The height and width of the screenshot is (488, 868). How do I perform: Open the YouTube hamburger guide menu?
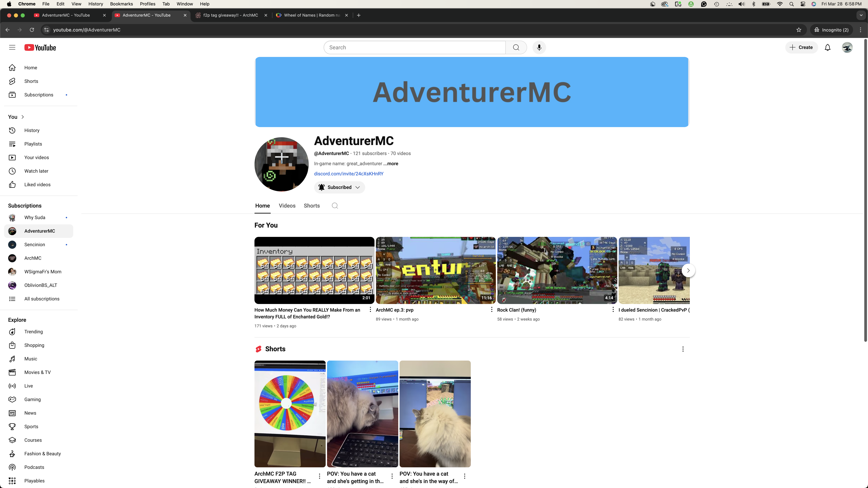12,47
